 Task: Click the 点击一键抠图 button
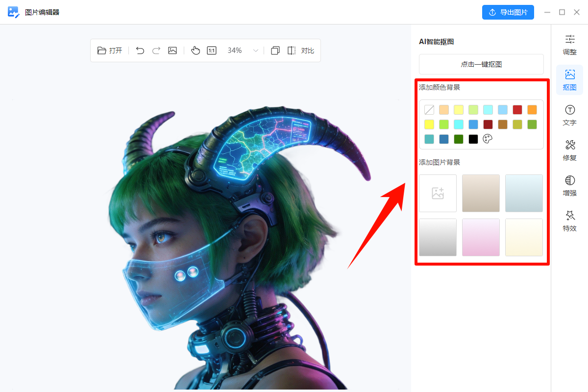(481, 64)
